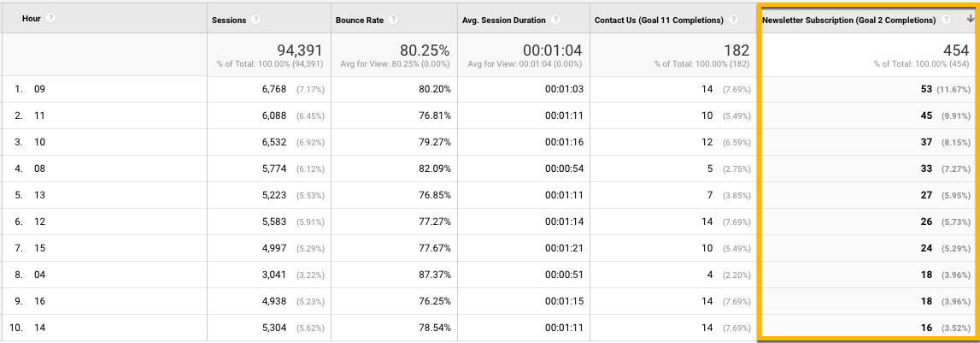This screenshot has width=980, height=343.
Task: Show help for Avg. Session Duration
Action: point(555,20)
